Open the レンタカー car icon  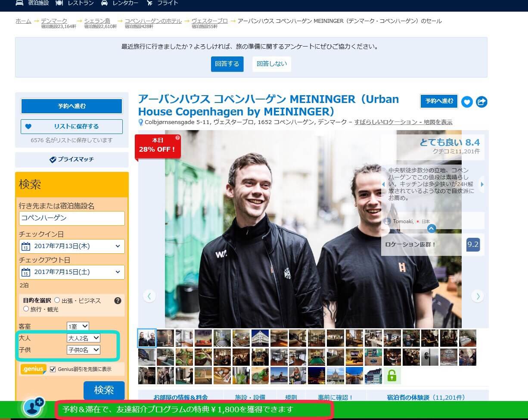(x=104, y=3)
